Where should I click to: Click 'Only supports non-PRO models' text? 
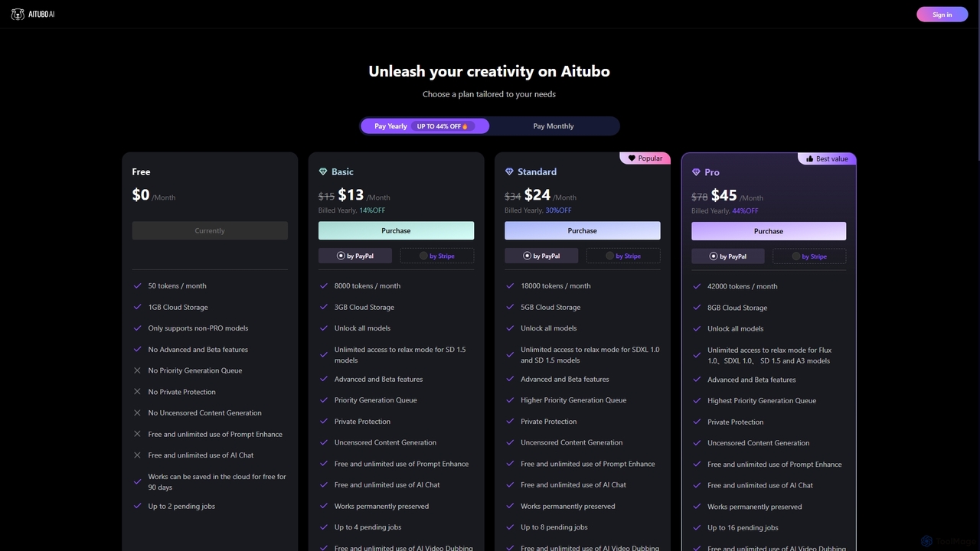(198, 328)
